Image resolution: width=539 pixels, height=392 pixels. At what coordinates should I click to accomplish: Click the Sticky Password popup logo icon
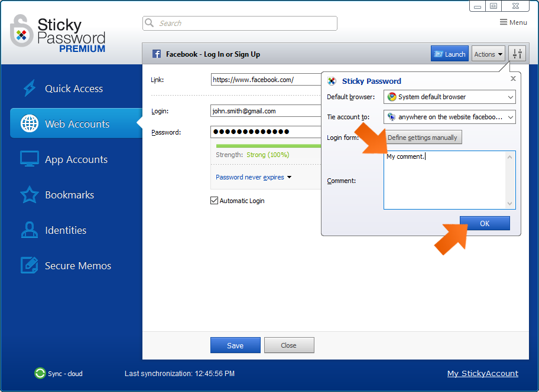click(332, 81)
